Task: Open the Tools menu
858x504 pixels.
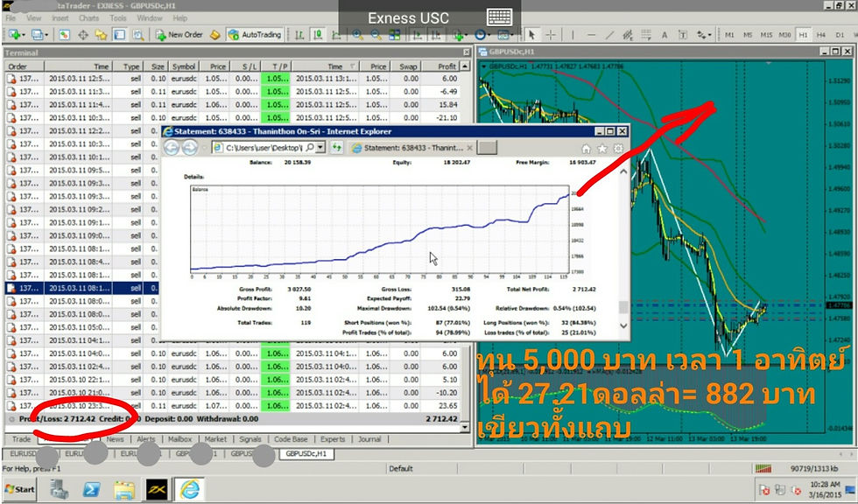Action: [117, 18]
